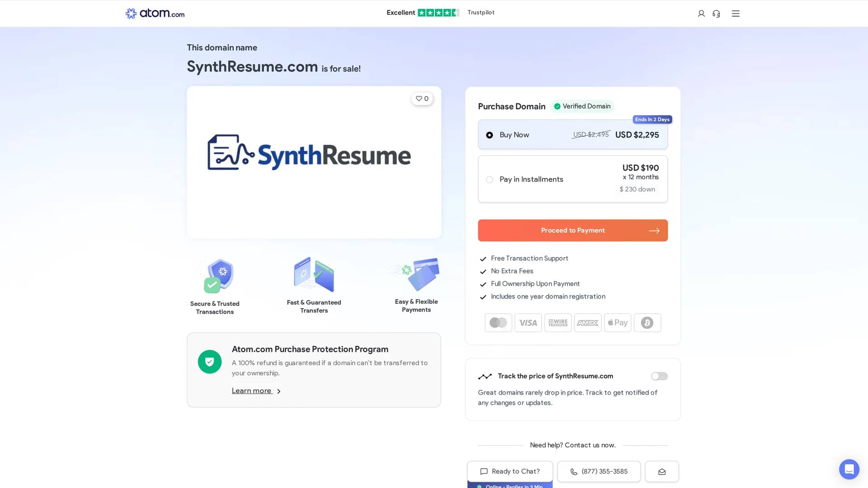Click Free Transaction Support text

click(529, 258)
